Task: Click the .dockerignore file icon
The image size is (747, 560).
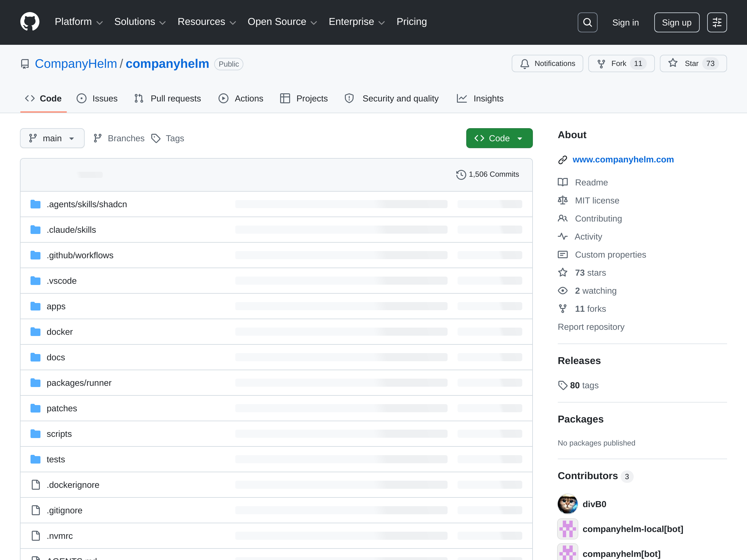Action: coord(35,485)
